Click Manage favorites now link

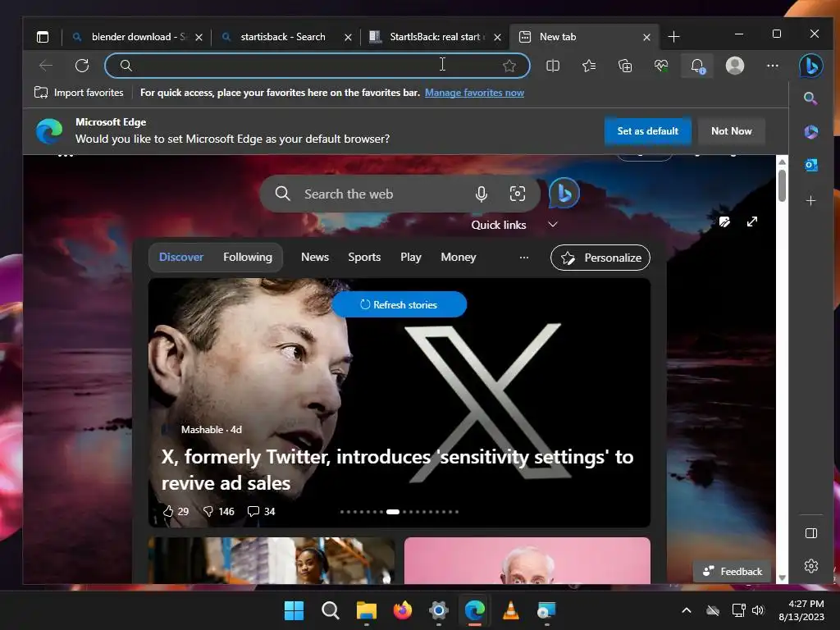pyautogui.click(x=474, y=93)
